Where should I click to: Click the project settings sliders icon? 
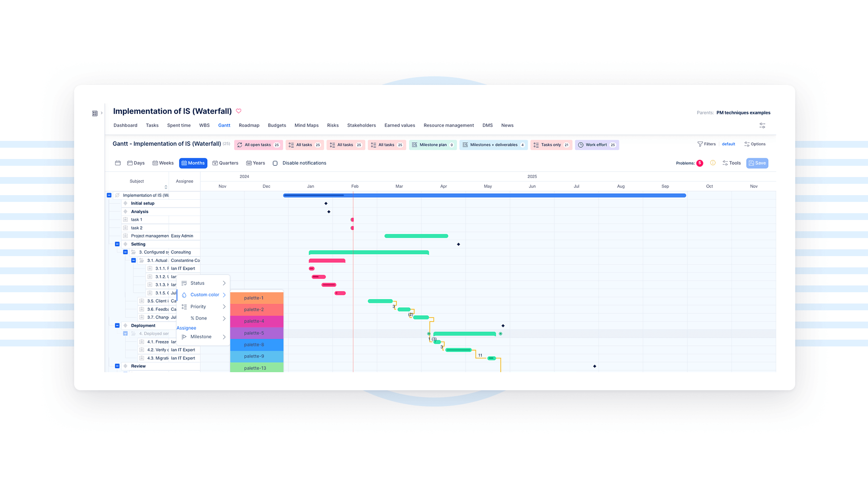pos(762,126)
